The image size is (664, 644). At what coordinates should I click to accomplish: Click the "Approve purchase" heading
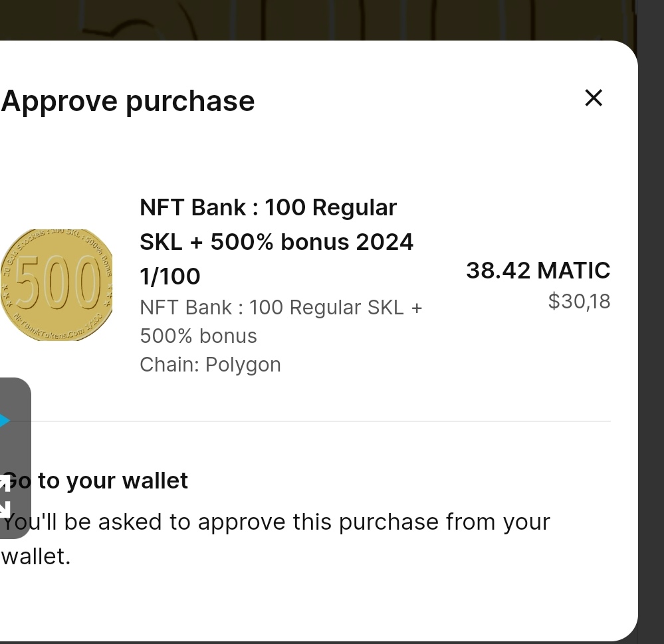tap(128, 101)
